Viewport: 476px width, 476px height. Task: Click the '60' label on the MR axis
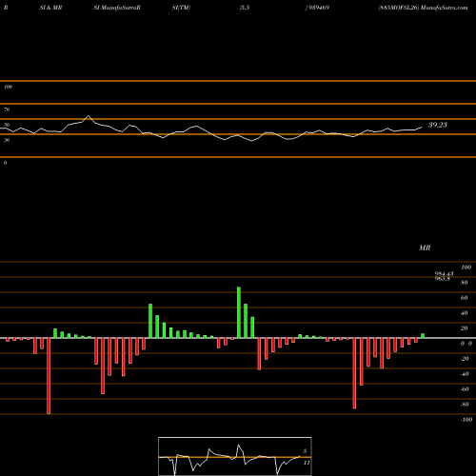pyautogui.click(x=465, y=298)
